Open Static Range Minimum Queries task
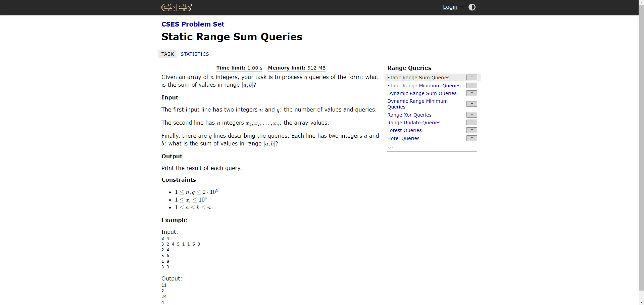 click(x=424, y=86)
